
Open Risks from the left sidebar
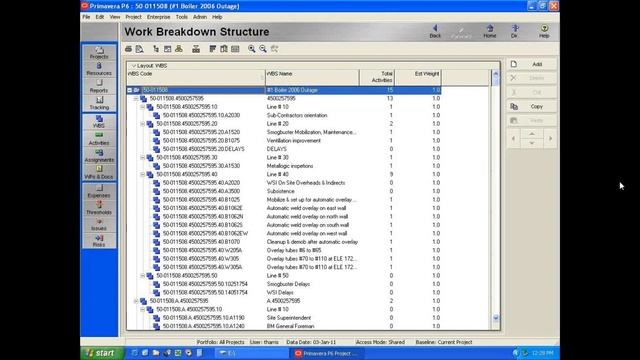click(x=99, y=240)
